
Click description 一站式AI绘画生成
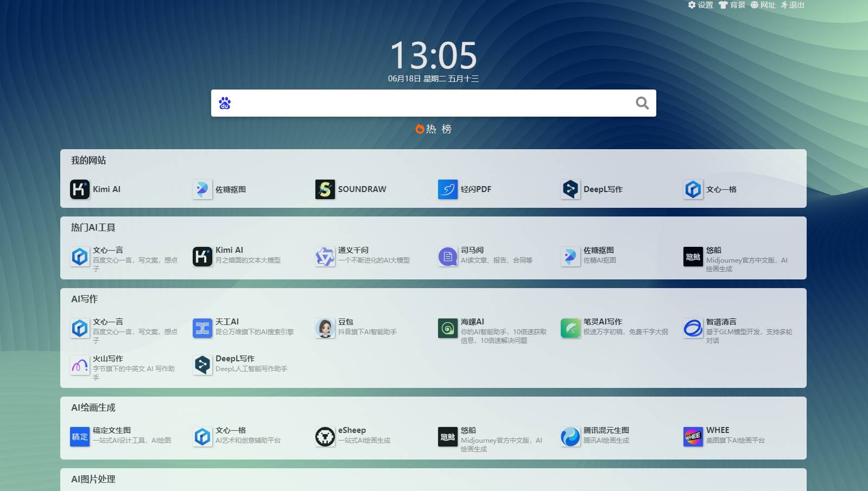click(x=364, y=441)
